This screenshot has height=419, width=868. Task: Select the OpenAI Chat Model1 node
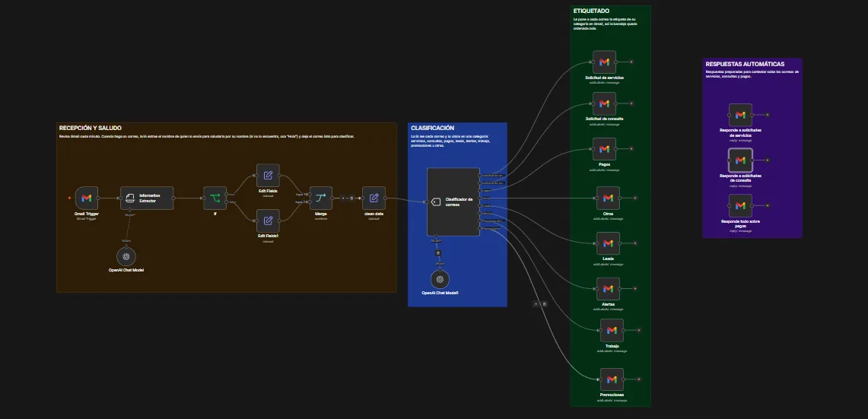click(440, 280)
